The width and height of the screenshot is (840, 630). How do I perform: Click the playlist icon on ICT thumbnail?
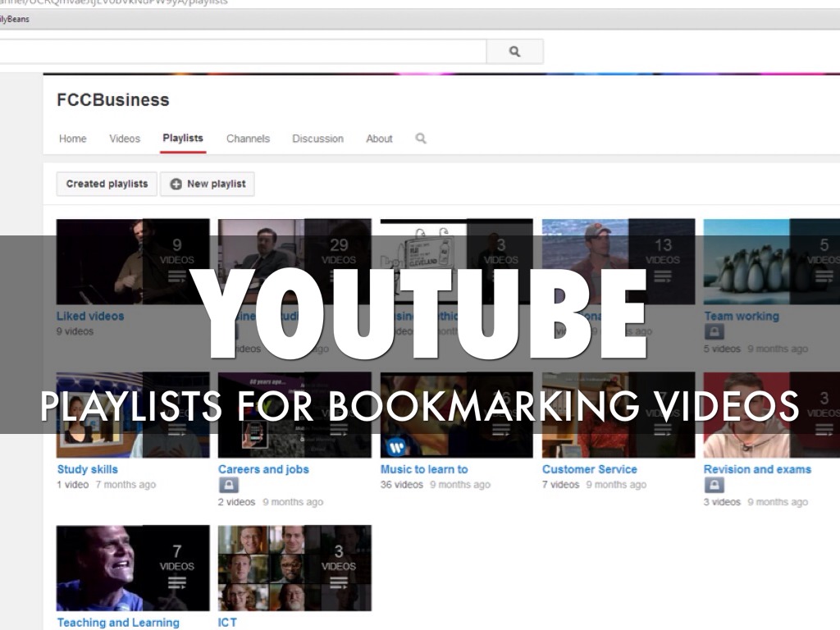point(338,583)
